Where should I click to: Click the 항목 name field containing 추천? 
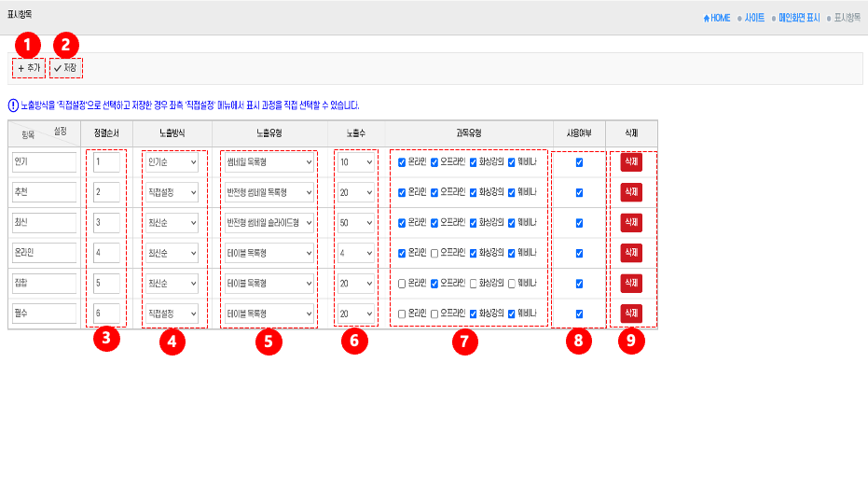[43, 192]
